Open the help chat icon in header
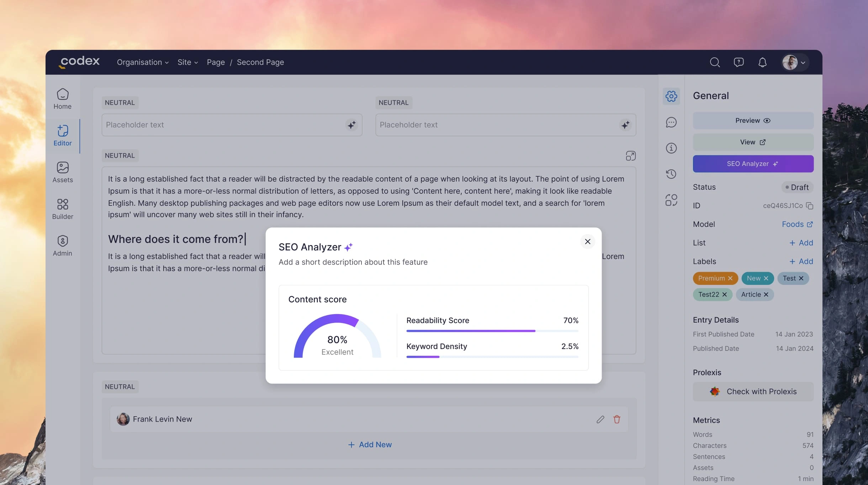The width and height of the screenshot is (868, 485). click(739, 62)
